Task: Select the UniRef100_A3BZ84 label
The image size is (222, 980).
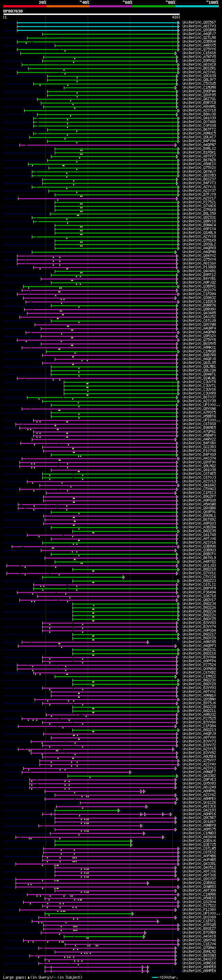Action: click(x=199, y=527)
